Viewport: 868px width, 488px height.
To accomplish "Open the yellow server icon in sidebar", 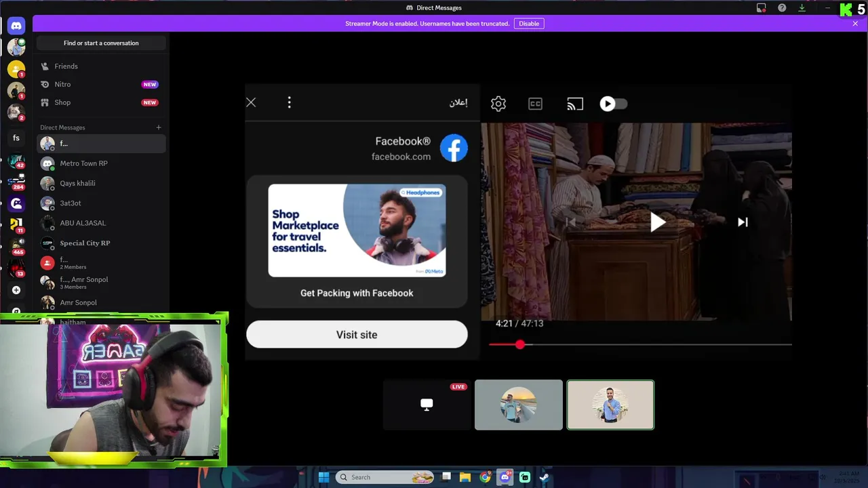I will click(x=16, y=69).
